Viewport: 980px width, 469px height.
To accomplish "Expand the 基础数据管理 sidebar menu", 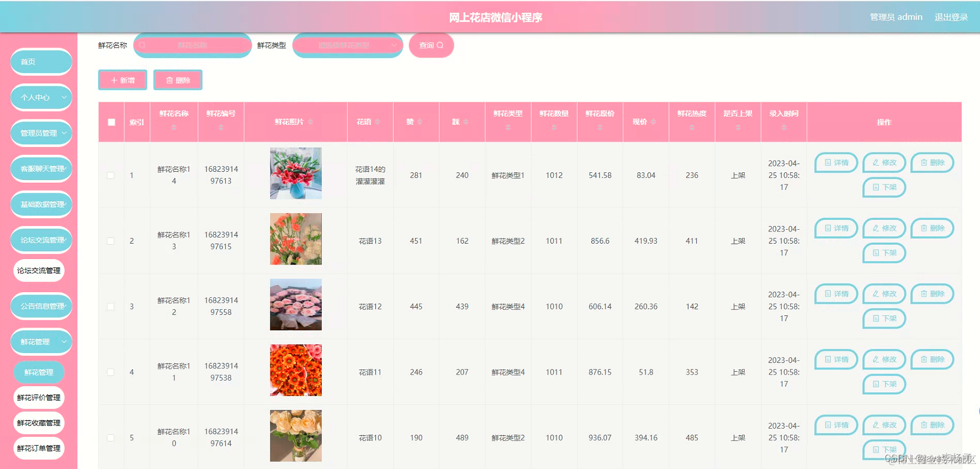I will pyautogui.click(x=41, y=204).
